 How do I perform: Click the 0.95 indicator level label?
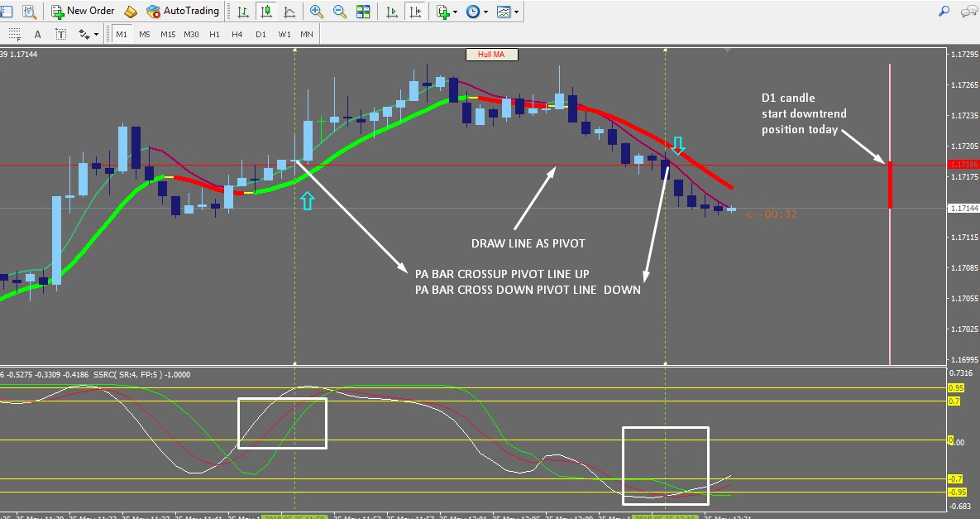(x=955, y=388)
